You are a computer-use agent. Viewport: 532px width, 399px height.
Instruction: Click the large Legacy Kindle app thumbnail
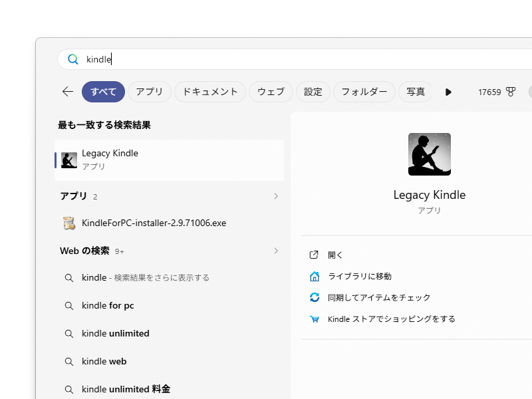click(x=429, y=154)
